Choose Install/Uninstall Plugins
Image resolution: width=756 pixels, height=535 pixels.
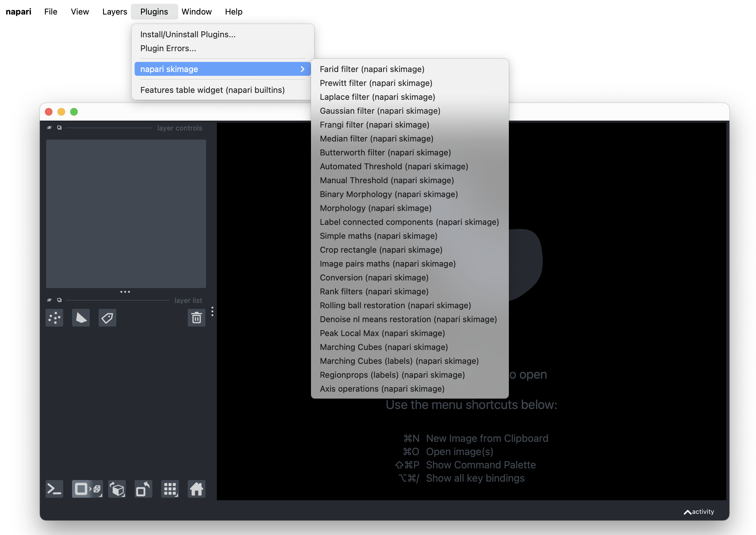188,34
